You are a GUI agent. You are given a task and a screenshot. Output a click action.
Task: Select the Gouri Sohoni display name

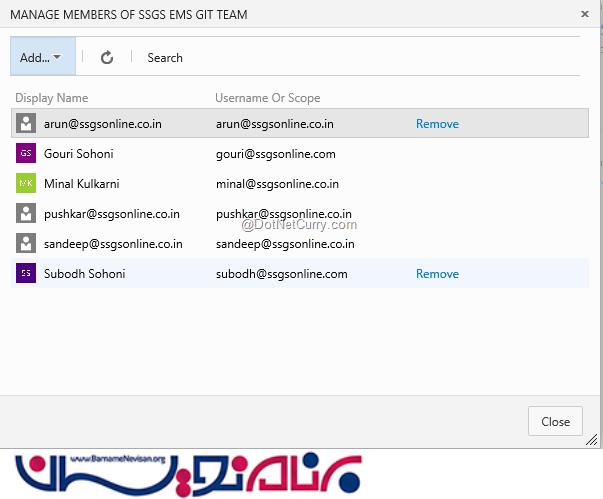pos(78,154)
